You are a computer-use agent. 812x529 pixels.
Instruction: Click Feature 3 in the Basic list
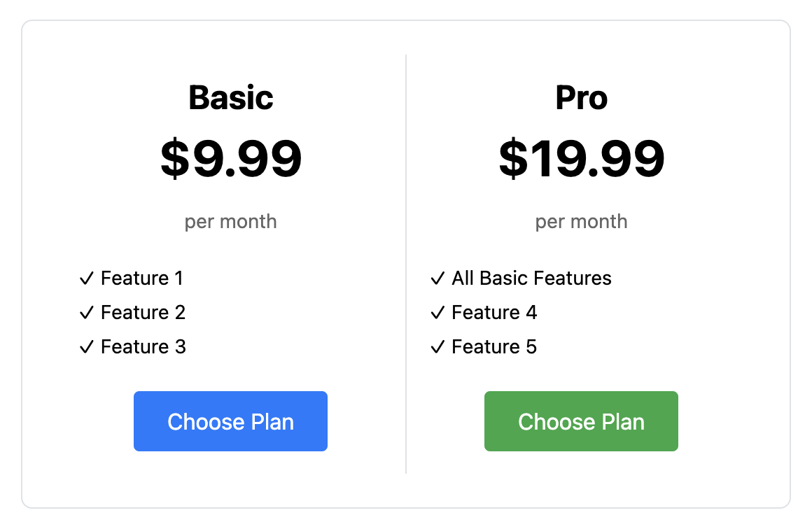pyautogui.click(x=143, y=346)
